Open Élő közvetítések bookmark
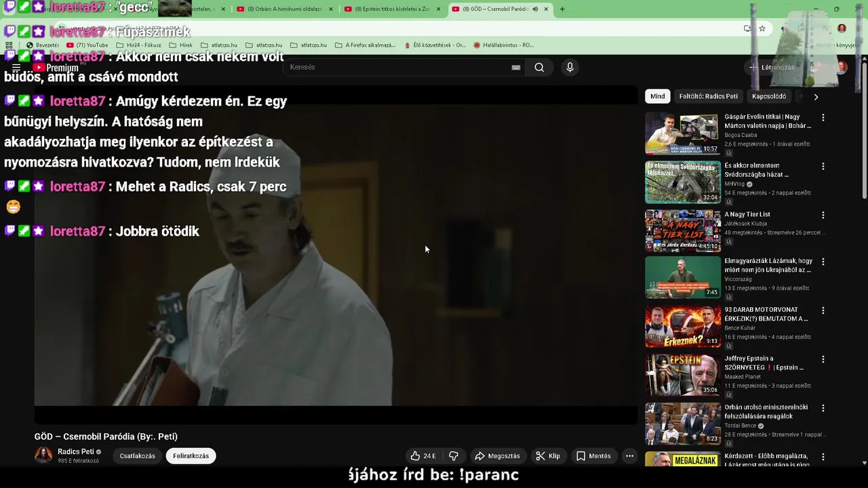 click(435, 45)
